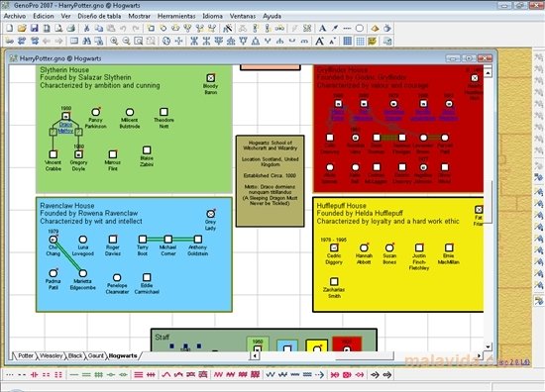Open the Mostrar menu
Image resolution: width=545 pixels, height=392 pixels.
coord(140,16)
